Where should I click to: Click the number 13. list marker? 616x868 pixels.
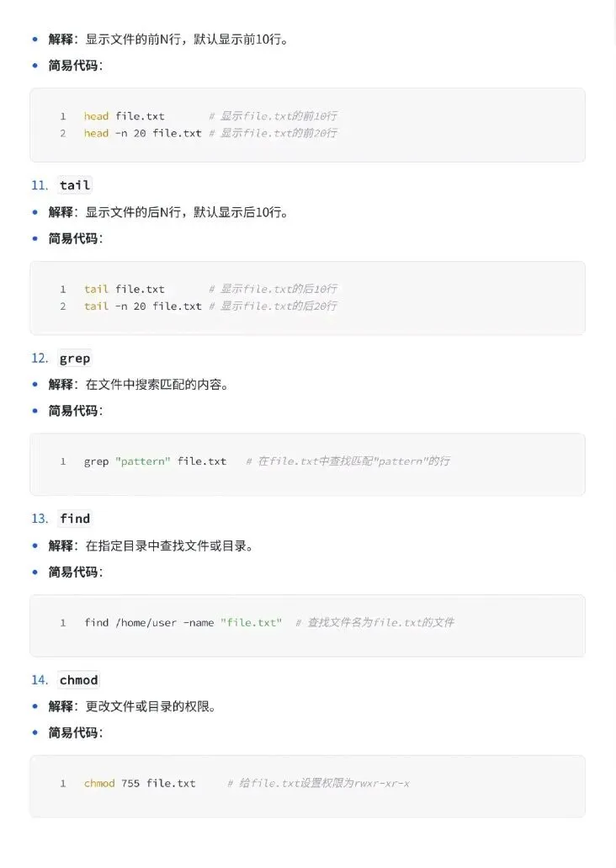[x=40, y=519]
